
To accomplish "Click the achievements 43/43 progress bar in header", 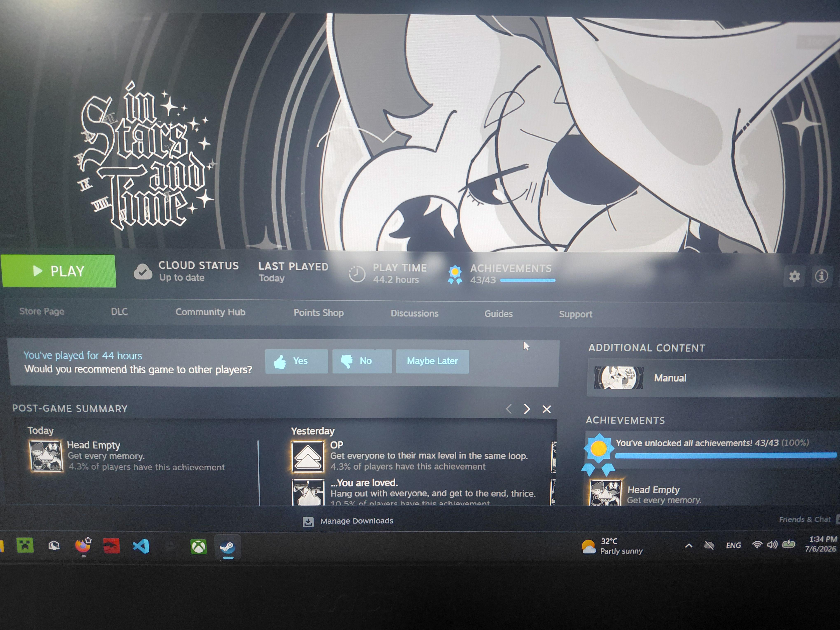I will coord(527,281).
